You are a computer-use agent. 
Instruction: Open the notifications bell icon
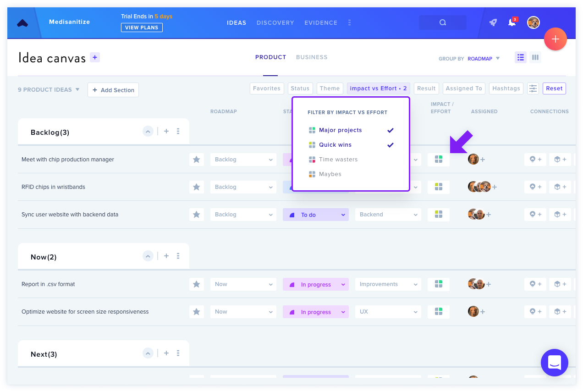coord(512,22)
